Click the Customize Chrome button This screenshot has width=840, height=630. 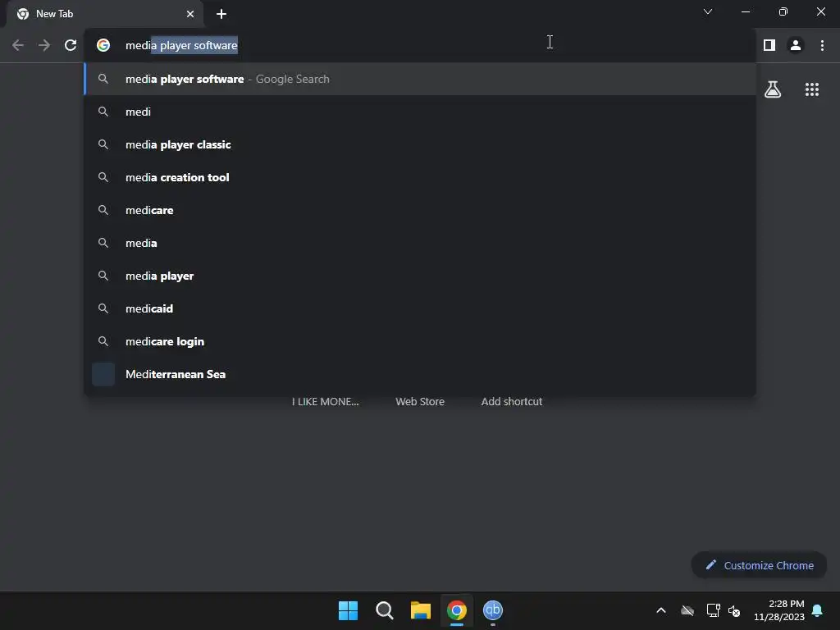coord(759,565)
